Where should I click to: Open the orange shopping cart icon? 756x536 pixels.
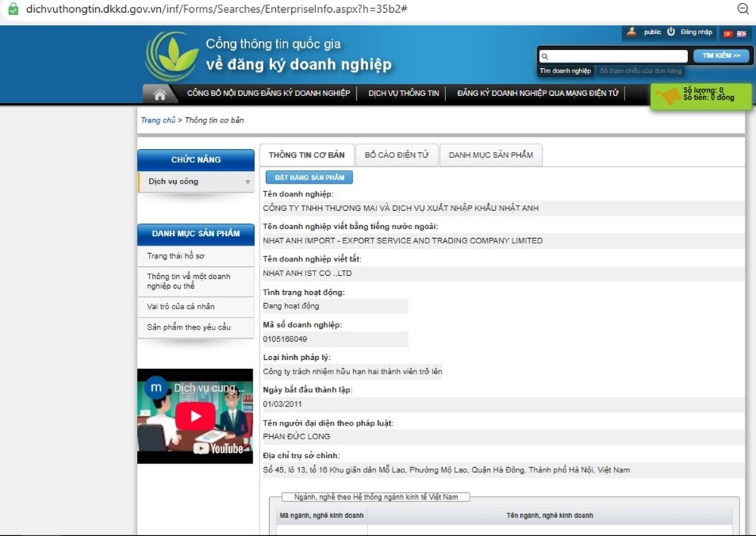coord(668,97)
